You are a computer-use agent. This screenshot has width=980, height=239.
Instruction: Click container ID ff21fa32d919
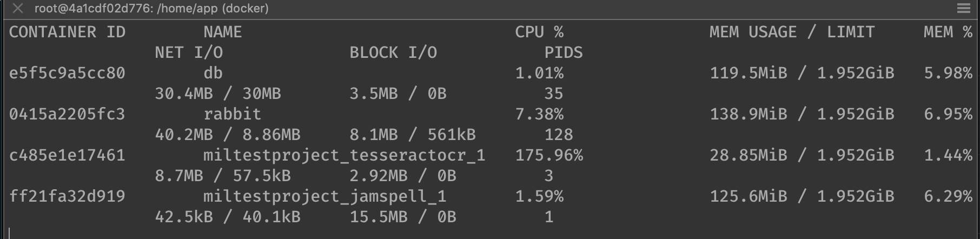[67, 197]
